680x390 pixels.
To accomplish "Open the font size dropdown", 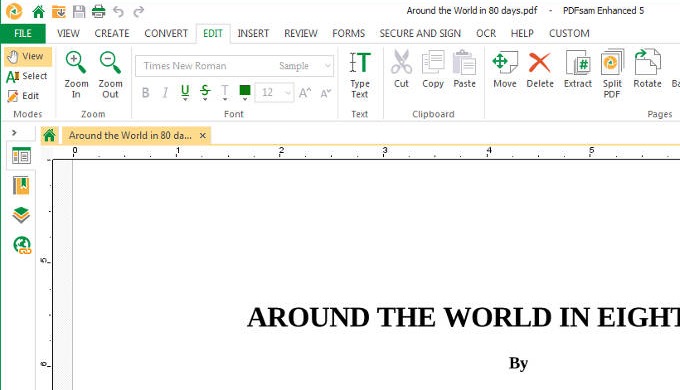I will [x=287, y=92].
